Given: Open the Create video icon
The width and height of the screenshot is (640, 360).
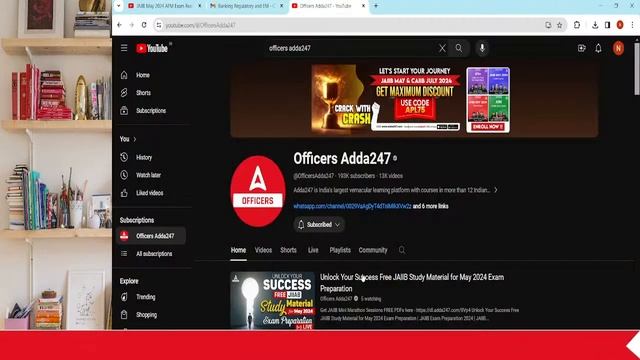Looking at the screenshot, I should pyautogui.click(x=582, y=48).
